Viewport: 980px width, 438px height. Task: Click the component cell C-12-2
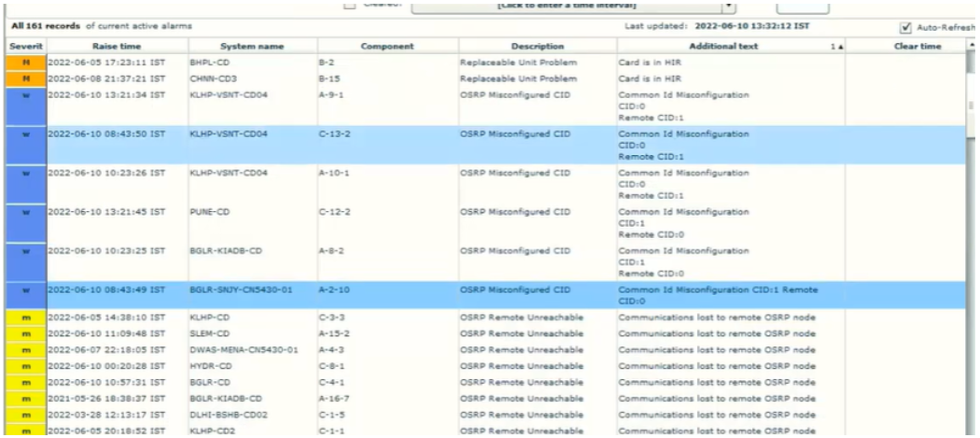pos(387,222)
